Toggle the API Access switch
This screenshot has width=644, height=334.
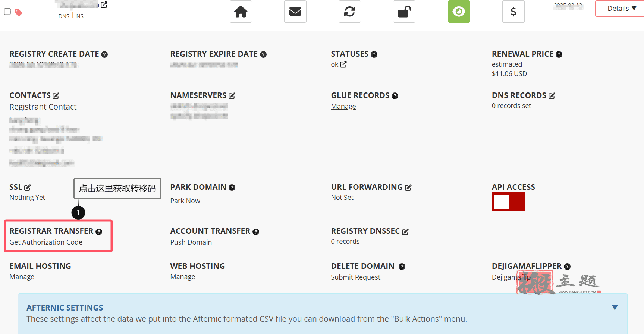coord(509,202)
